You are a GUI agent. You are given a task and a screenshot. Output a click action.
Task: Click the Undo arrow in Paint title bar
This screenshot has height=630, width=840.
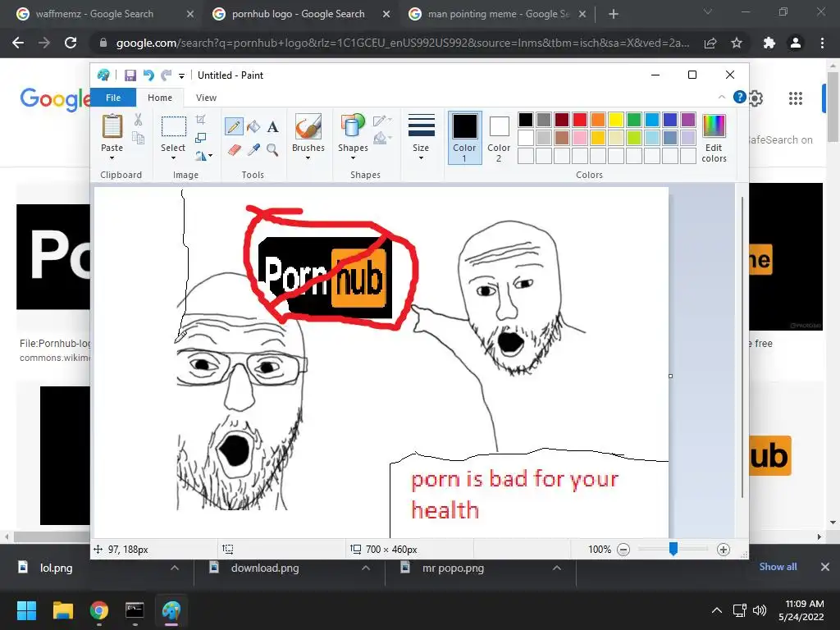click(x=148, y=75)
